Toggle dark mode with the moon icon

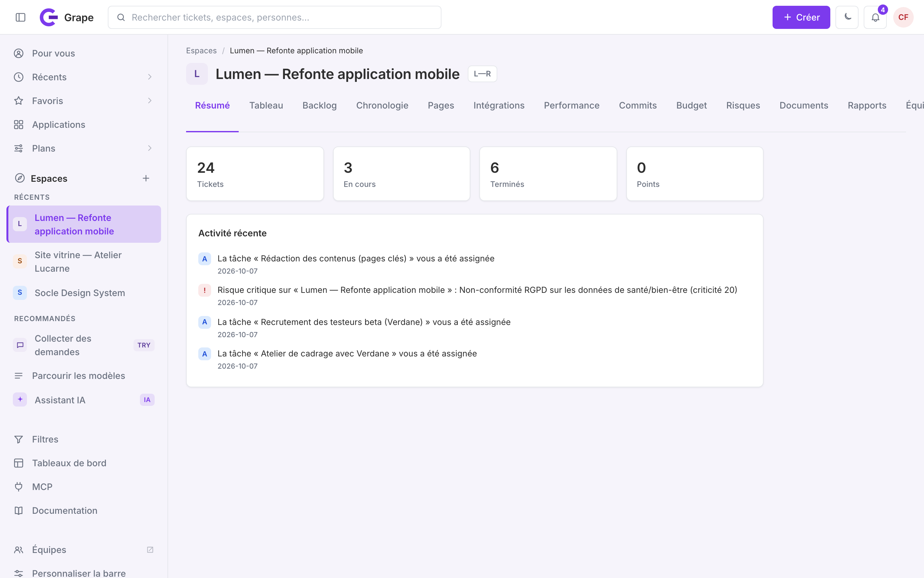(847, 17)
